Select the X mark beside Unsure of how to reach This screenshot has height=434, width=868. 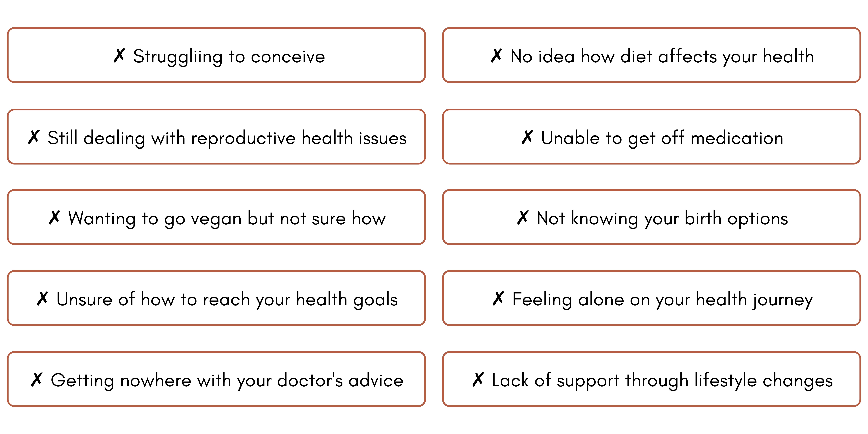[x=43, y=299]
